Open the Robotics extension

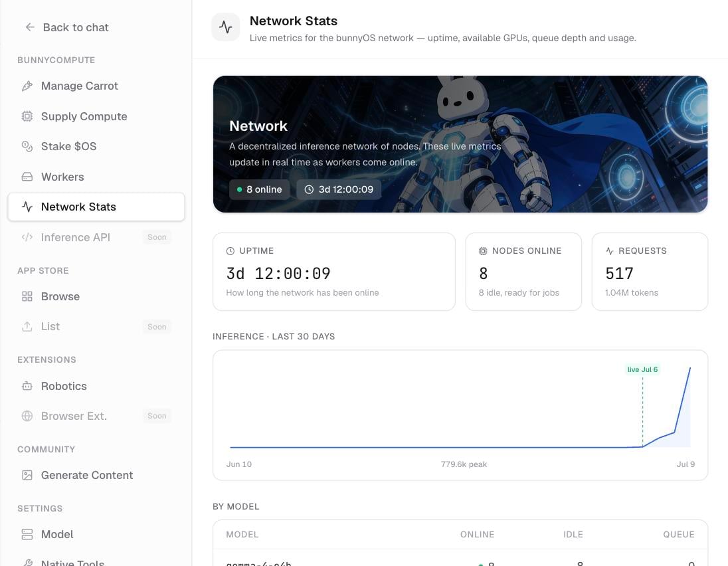tap(96, 386)
